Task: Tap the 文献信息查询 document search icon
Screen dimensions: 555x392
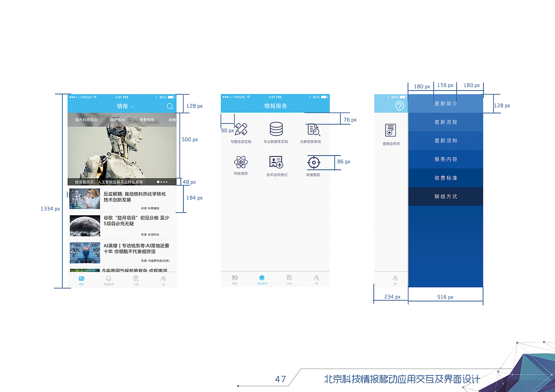Action: (x=313, y=129)
